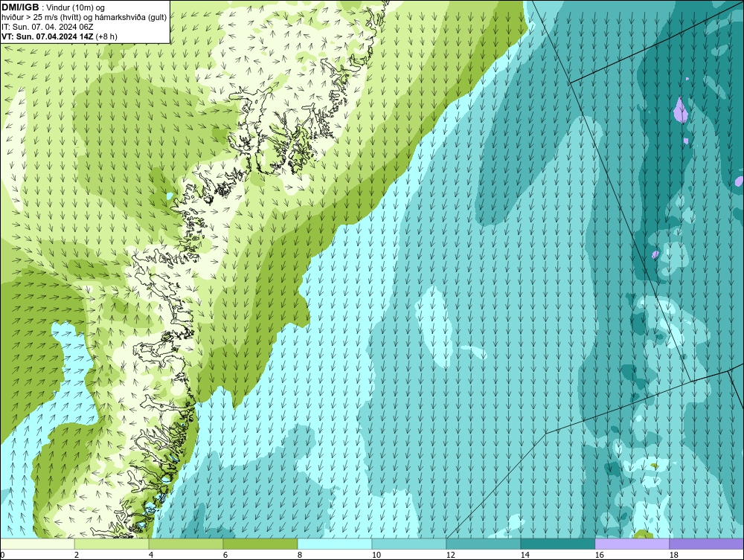744x560 pixels.
Task: Click the 16–18 m/s light purple legend swatch
Action: [632, 544]
